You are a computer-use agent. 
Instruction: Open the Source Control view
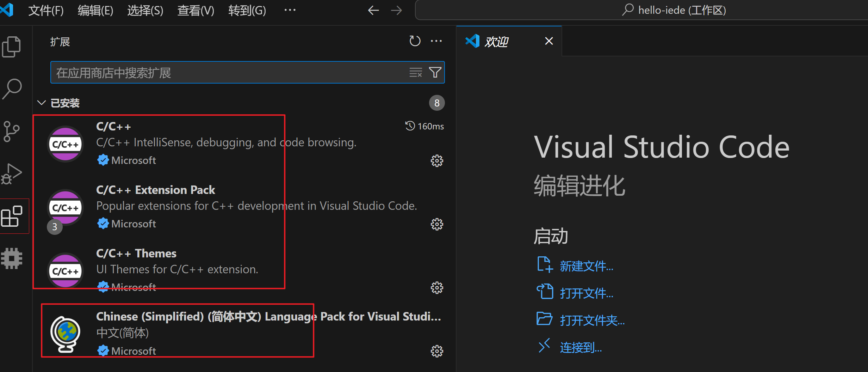coord(12,131)
